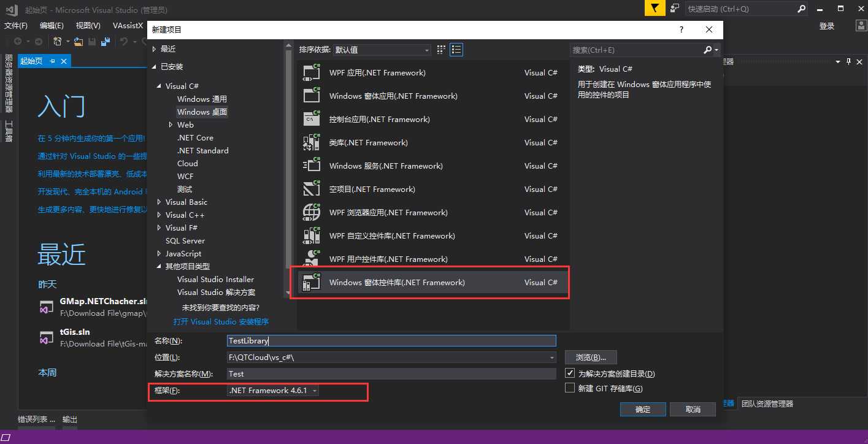This screenshot has height=444, width=868.
Task: Click the WPF 浏览器应用 template icon
Action: coord(312,212)
